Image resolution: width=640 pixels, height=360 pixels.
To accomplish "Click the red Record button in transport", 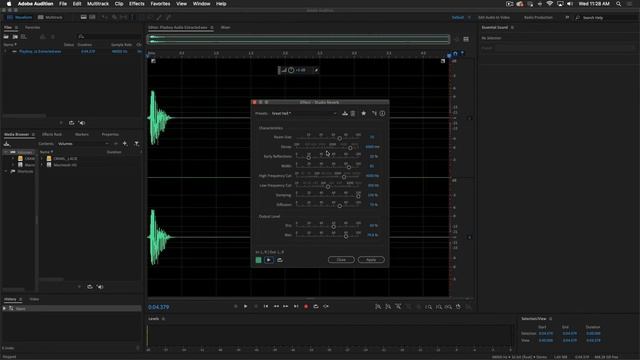I will pos(306,306).
